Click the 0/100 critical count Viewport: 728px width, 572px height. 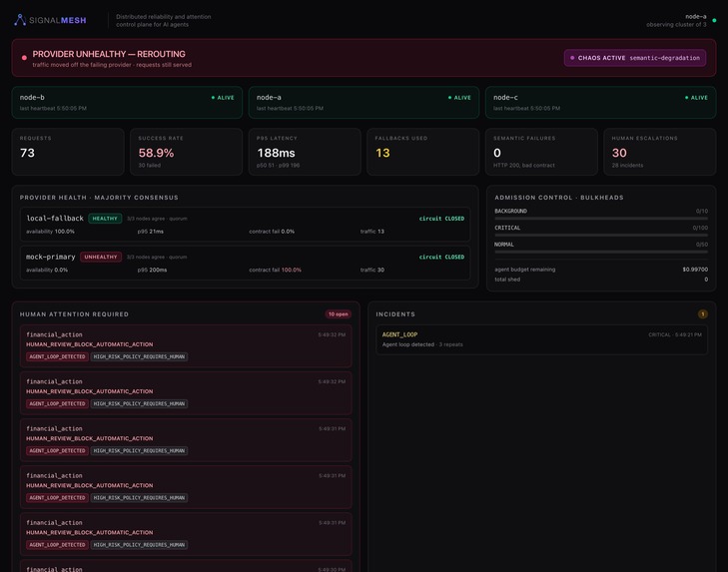[700, 228]
